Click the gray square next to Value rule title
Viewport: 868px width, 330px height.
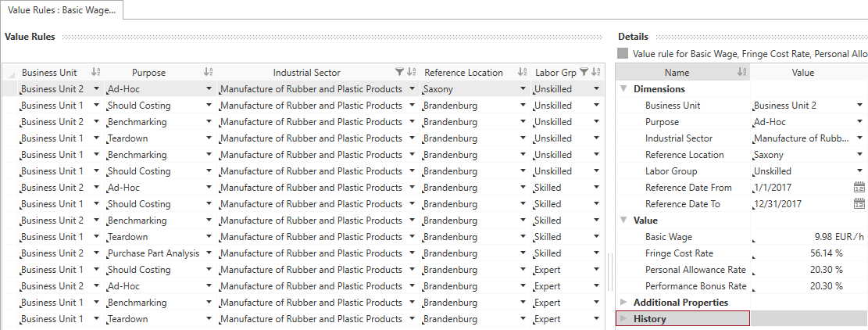(x=623, y=55)
